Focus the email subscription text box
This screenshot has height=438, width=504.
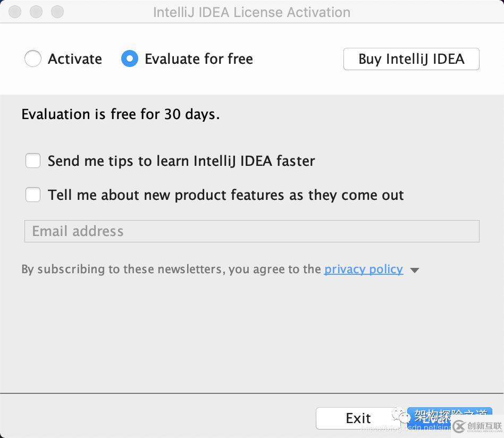pyautogui.click(x=251, y=231)
